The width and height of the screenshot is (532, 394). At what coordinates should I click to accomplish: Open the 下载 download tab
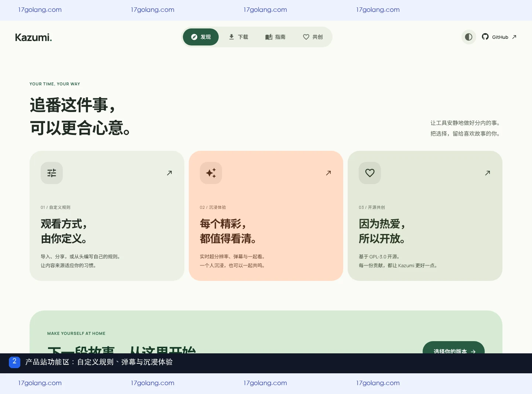click(238, 37)
